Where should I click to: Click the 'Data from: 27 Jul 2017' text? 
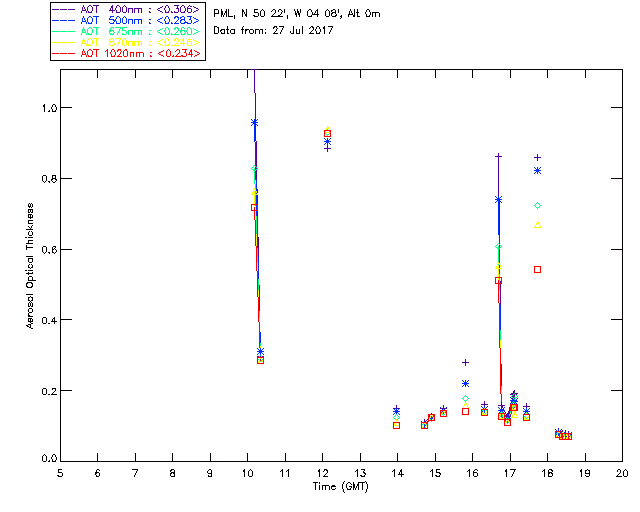point(273,30)
